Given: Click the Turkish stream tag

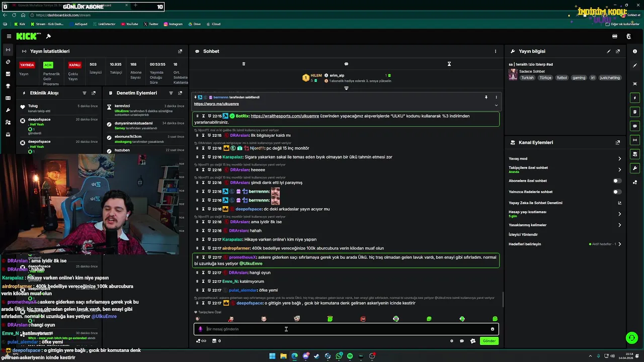Looking at the screenshot, I should [x=527, y=78].
